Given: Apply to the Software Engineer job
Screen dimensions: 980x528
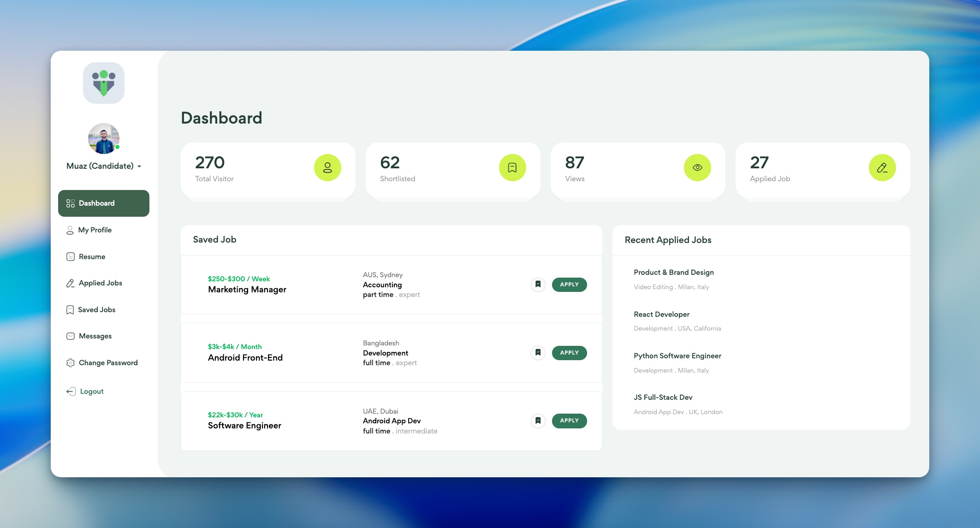Looking at the screenshot, I should pyautogui.click(x=569, y=421).
